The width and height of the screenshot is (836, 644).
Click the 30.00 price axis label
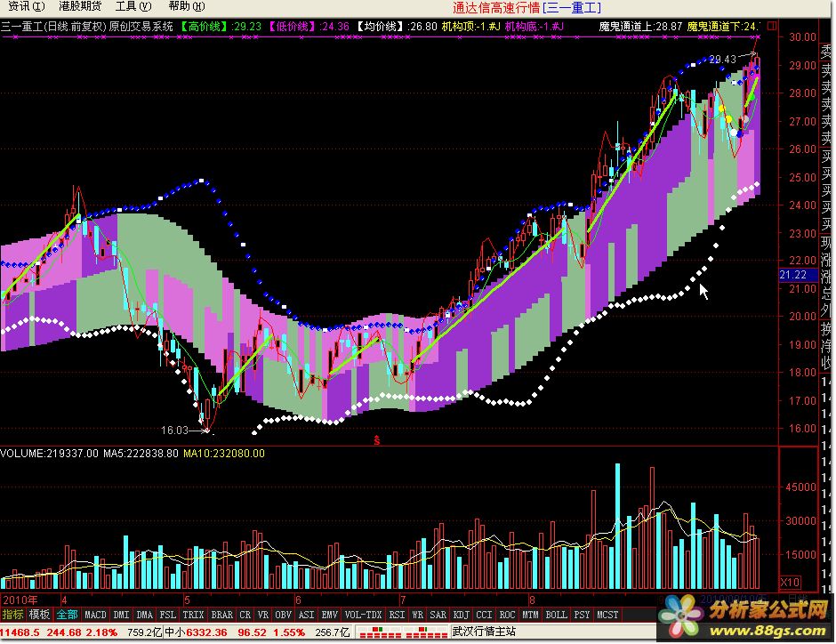(x=802, y=36)
